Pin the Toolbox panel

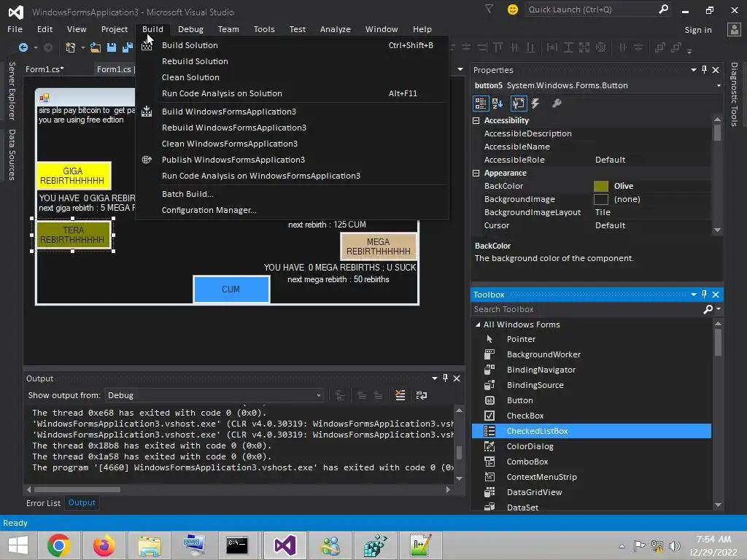(704, 295)
